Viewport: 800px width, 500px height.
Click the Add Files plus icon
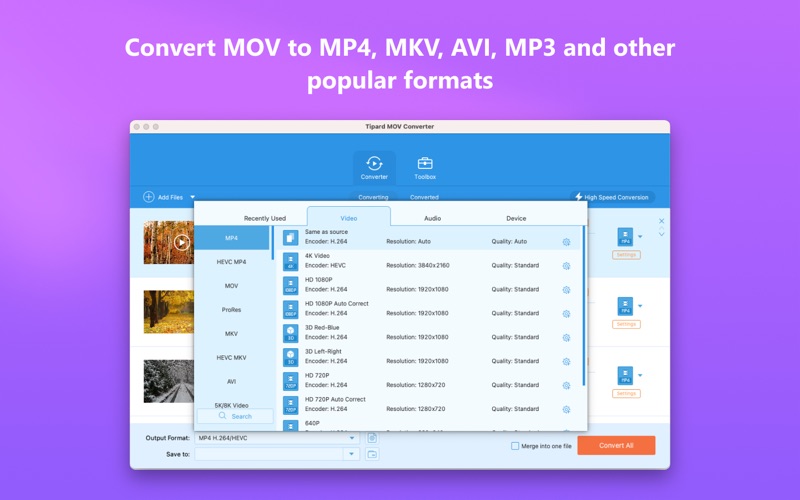tap(148, 197)
